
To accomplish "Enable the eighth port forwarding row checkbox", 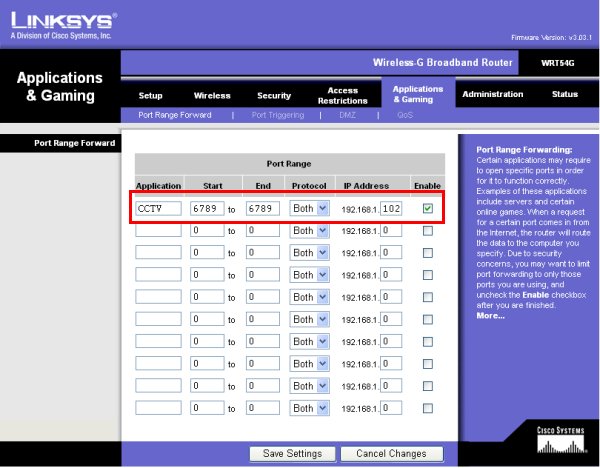I will click(x=427, y=364).
